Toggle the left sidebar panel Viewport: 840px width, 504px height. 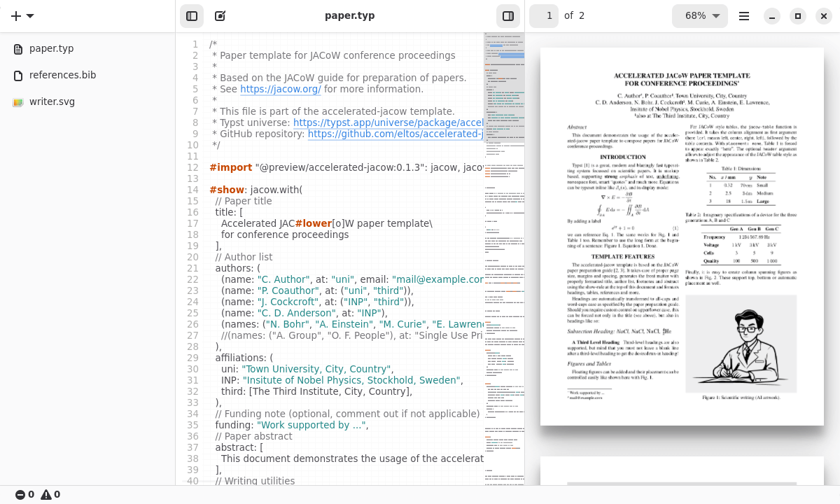coord(192,16)
